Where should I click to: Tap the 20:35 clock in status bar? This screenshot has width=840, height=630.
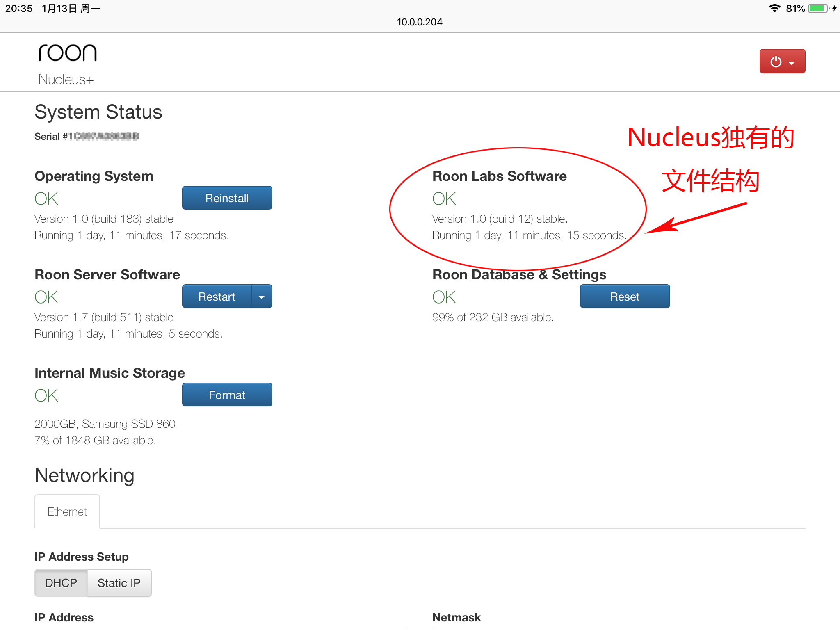coord(19,9)
